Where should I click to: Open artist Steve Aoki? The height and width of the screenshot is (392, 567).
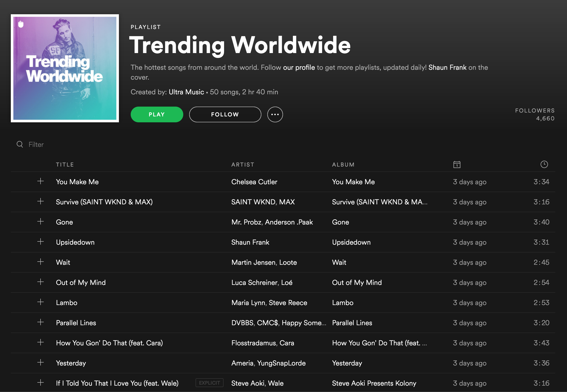point(248,383)
